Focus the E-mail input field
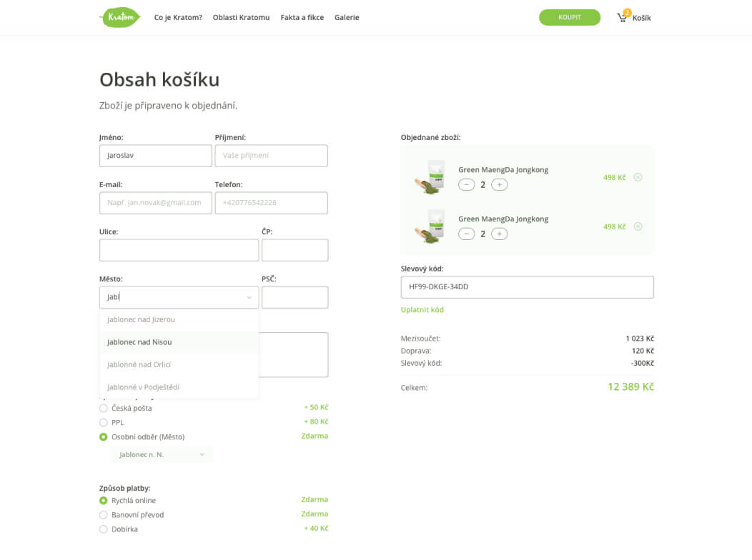This screenshot has height=560, width=752. [x=155, y=203]
